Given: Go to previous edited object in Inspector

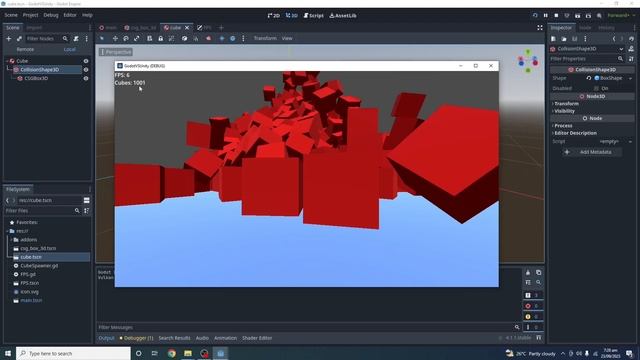Looking at the screenshot, I should click(613, 39).
